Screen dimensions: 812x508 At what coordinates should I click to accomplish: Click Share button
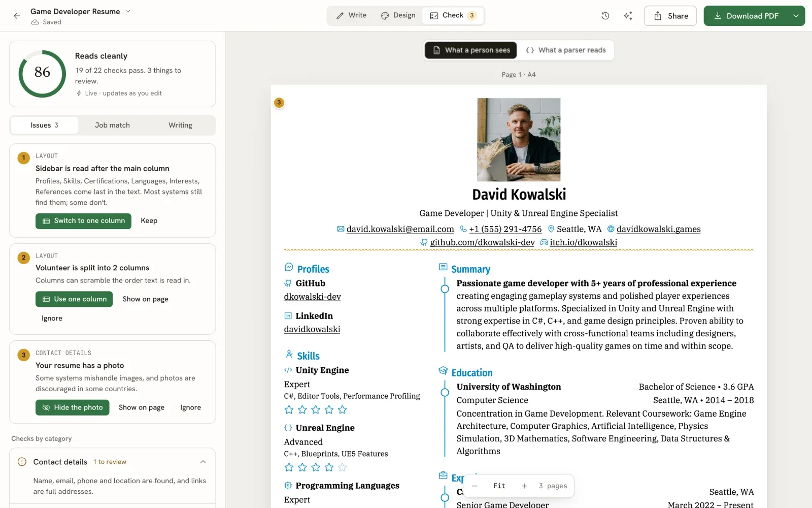tap(670, 16)
